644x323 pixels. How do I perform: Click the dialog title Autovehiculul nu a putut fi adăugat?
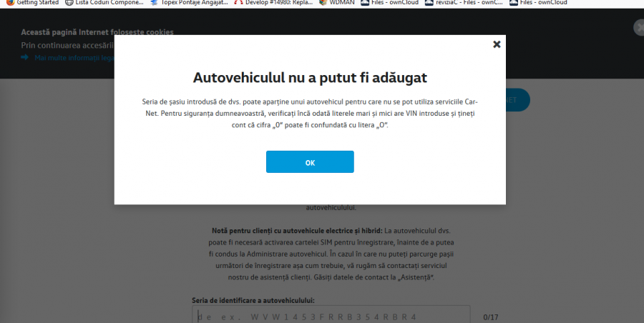coord(310,78)
